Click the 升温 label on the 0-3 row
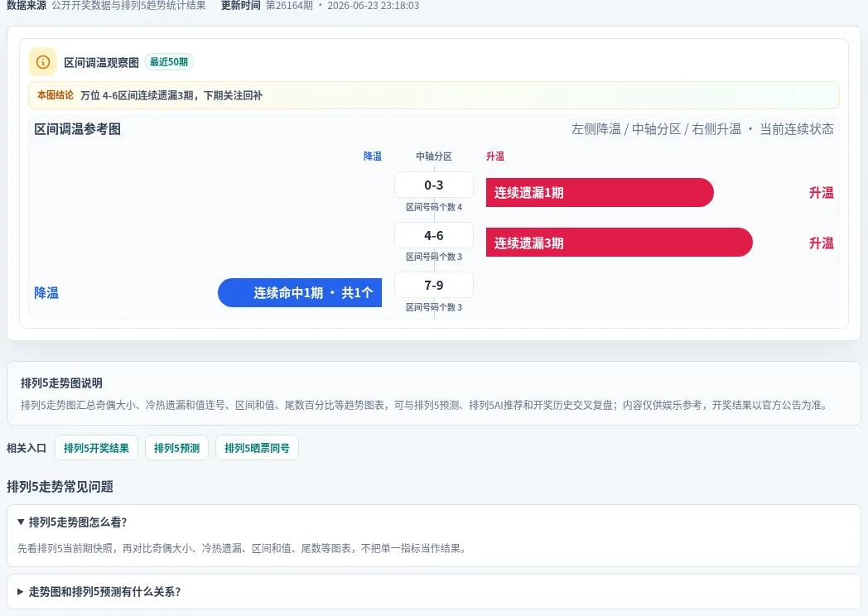This screenshot has width=868, height=616. 821,193
